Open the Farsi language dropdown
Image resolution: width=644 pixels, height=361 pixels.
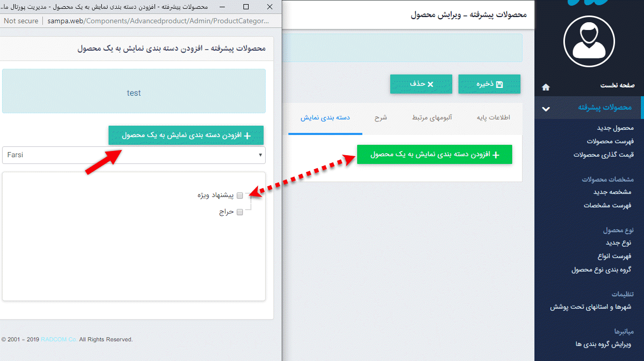point(134,155)
